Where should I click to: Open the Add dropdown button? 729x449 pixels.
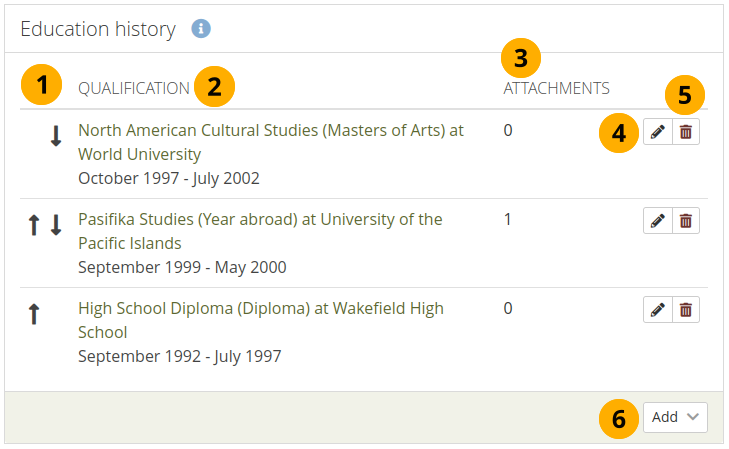675,418
